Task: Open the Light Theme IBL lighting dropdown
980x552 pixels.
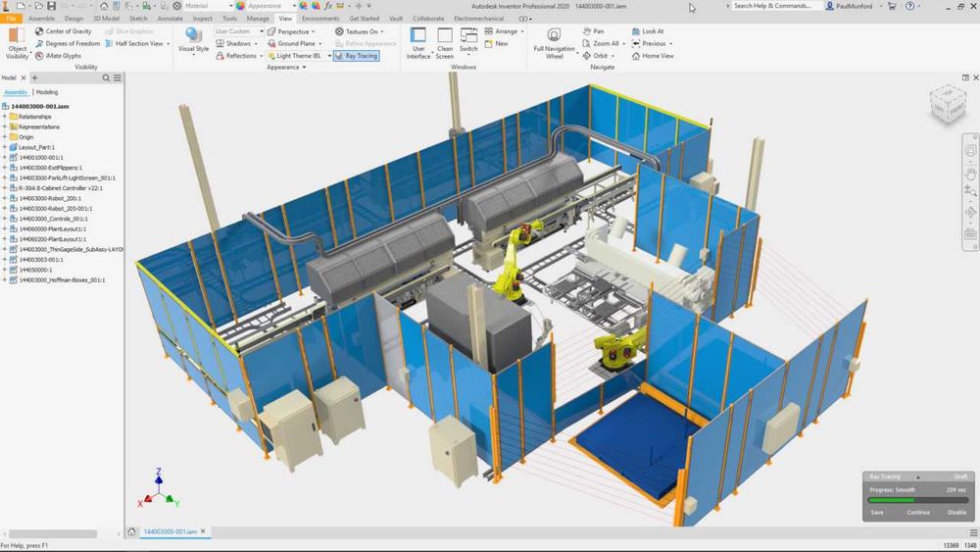Action: [x=330, y=56]
